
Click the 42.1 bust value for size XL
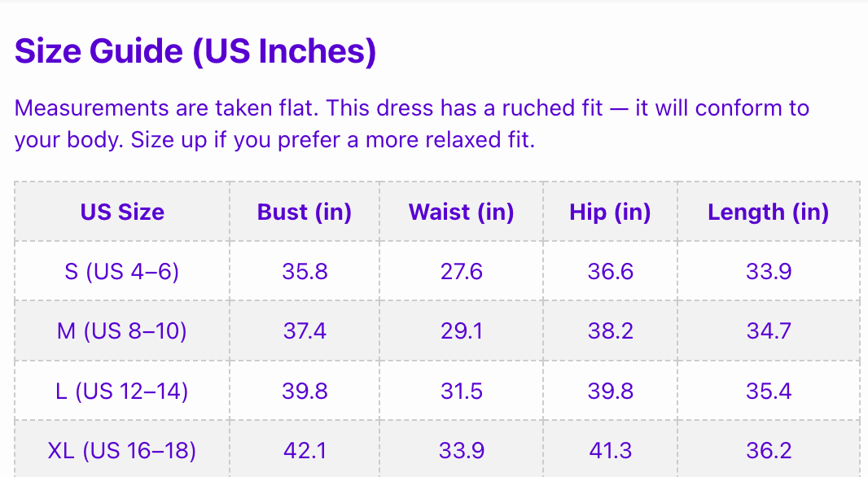pyautogui.click(x=305, y=449)
